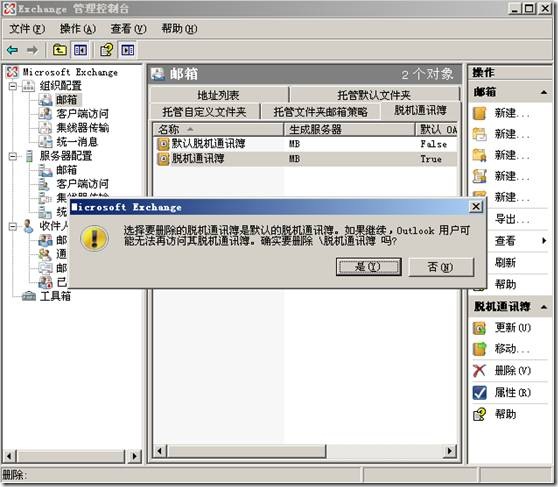Click 统一消息 icon under 组织配置

click(46, 142)
